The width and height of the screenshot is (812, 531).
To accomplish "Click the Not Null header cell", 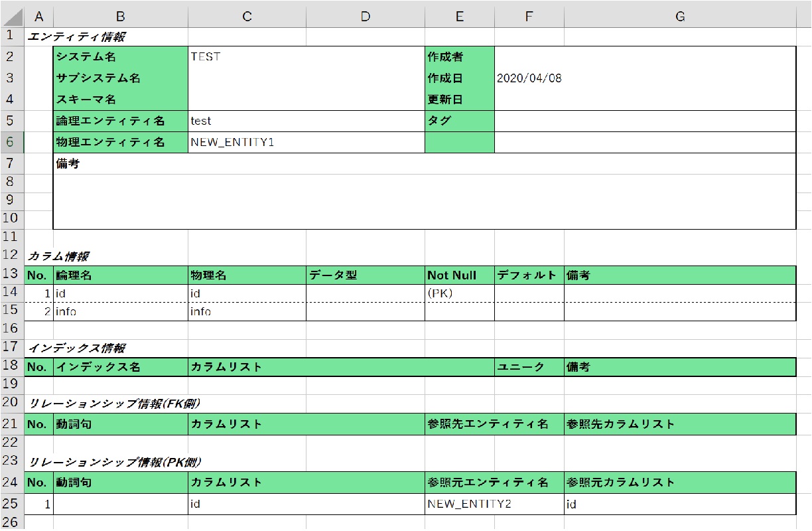I will coord(459,275).
